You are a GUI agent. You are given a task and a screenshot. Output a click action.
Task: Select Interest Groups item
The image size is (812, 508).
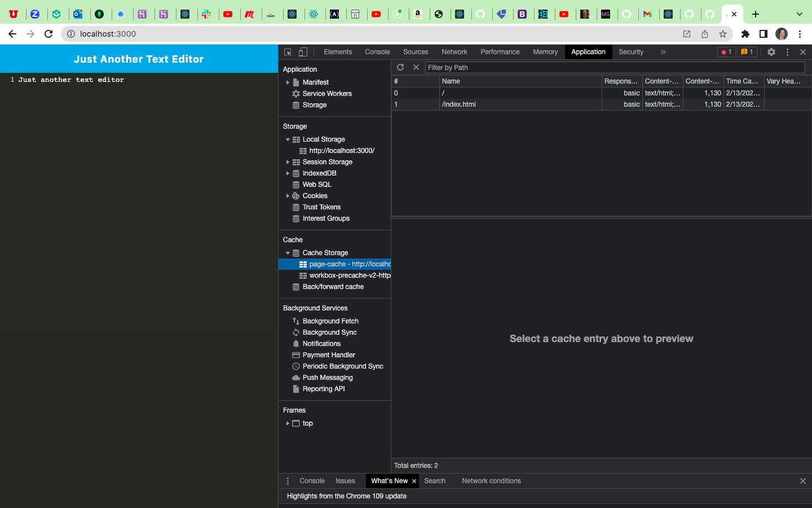coord(326,218)
